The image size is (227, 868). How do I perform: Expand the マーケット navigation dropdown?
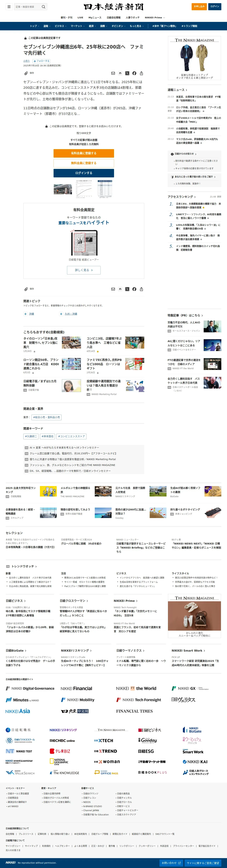point(78,26)
